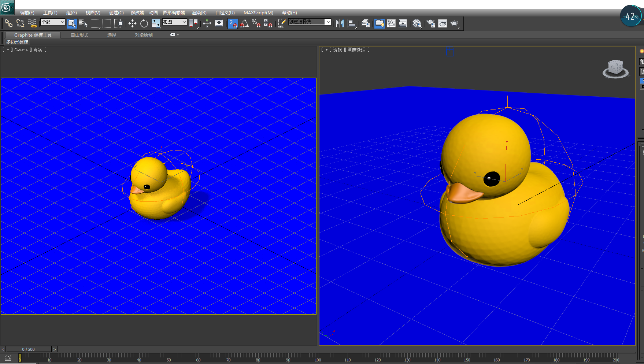This screenshot has width=644, height=364.
Task: Toggle Angle Snap
Action: (244, 23)
